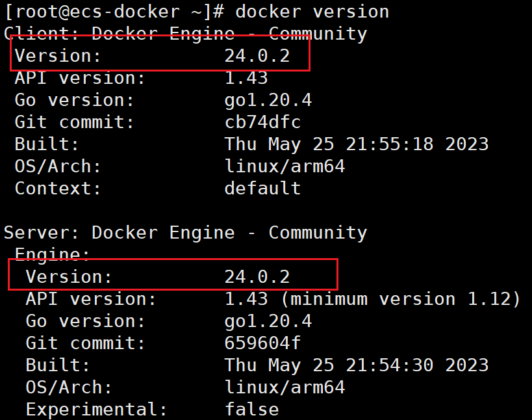Viewport: 532px width, 420px height.
Task: Click the Context default value
Action: [262, 188]
